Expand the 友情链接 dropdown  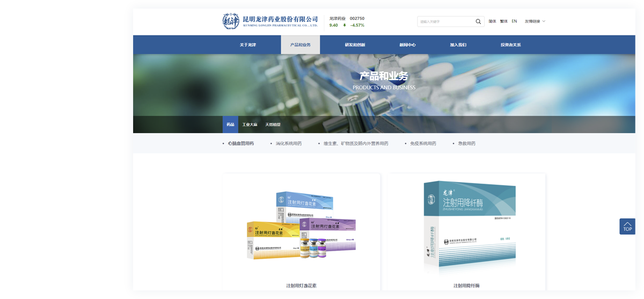pyautogui.click(x=535, y=21)
